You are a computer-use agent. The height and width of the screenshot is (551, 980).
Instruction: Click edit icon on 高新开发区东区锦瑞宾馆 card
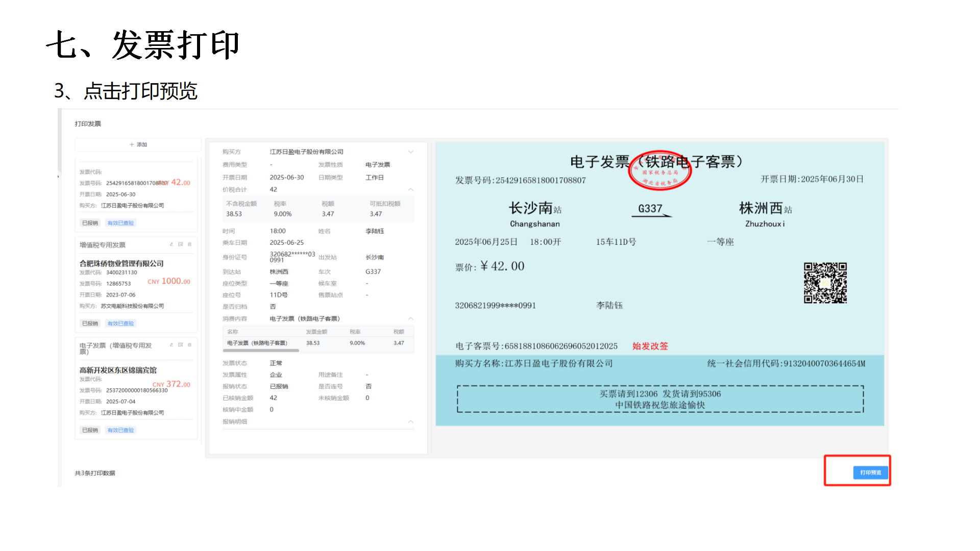171,345
